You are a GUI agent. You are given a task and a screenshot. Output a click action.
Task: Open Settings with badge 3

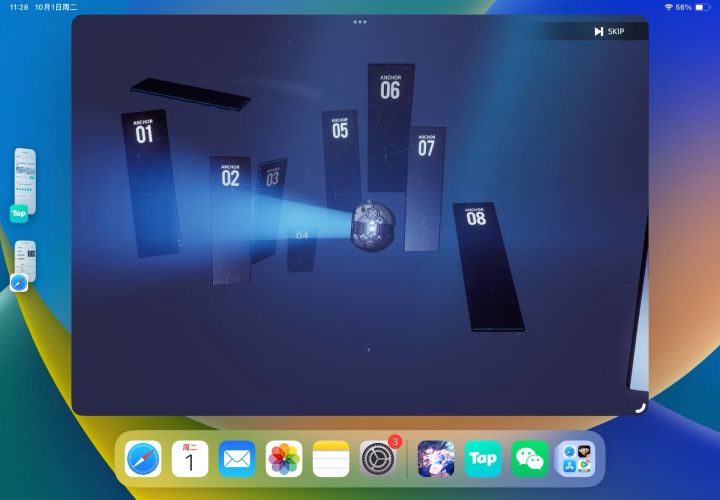(x=378, y=459)
